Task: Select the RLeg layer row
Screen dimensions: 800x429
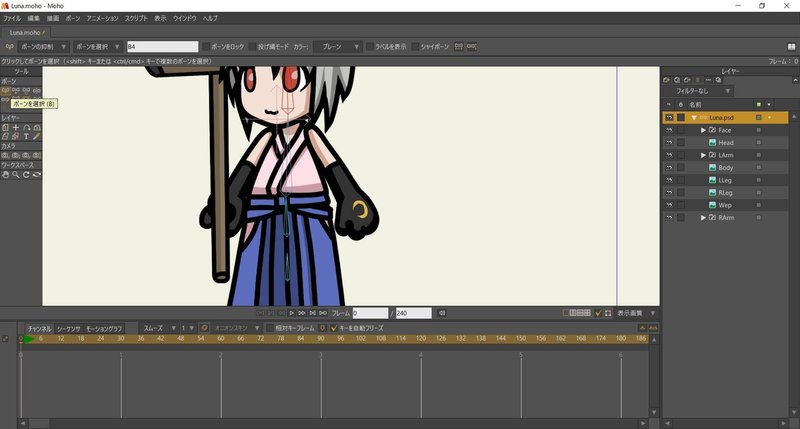Action: [725, 193]
